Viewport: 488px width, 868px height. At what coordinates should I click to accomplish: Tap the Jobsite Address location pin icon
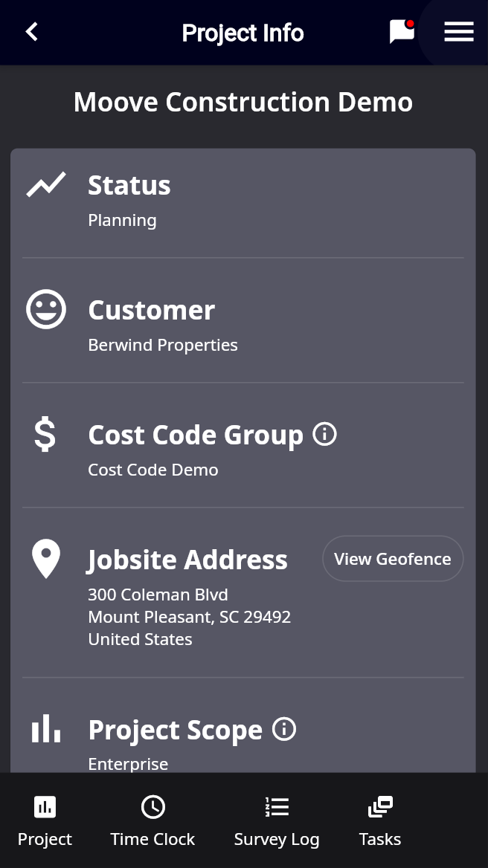click(x=46, y=559)
